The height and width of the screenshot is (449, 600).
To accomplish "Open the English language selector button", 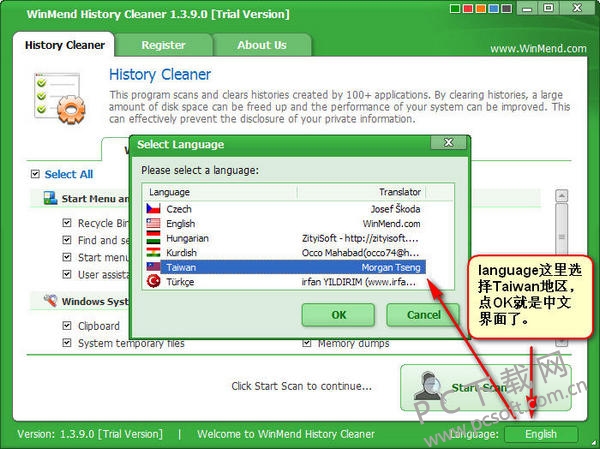I will (541, 434).
